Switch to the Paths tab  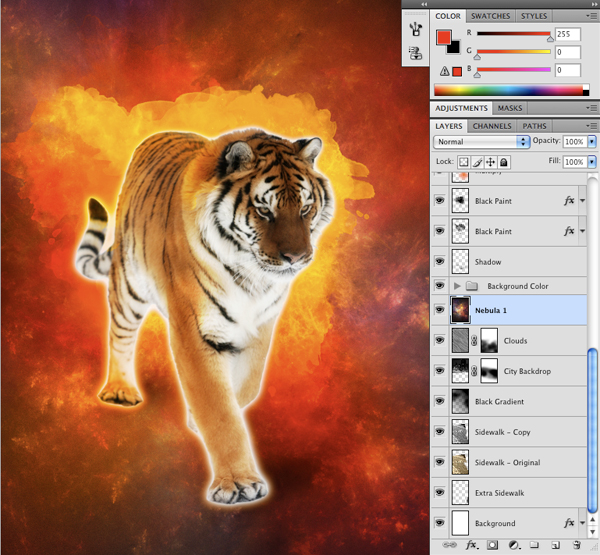534,126
